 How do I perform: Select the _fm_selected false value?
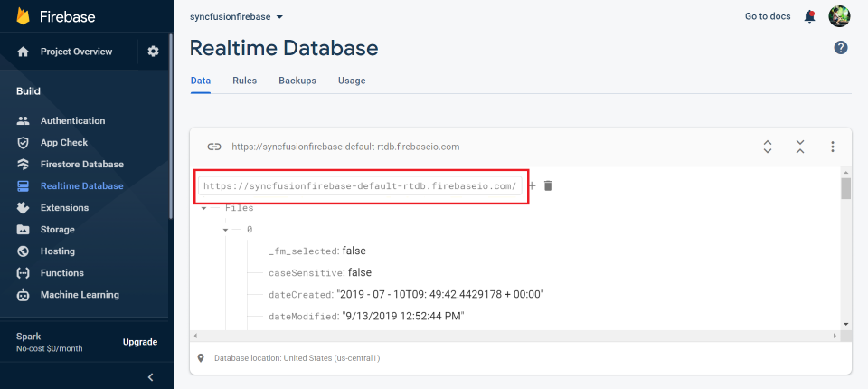tap(354, 251)
